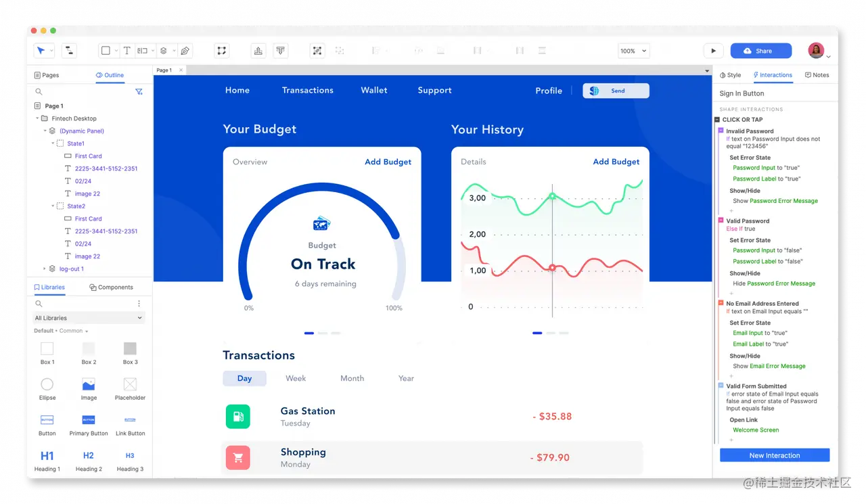Activate the Text tool
Viewport: 866px width, 504px height.
click(x=127, y=51)
